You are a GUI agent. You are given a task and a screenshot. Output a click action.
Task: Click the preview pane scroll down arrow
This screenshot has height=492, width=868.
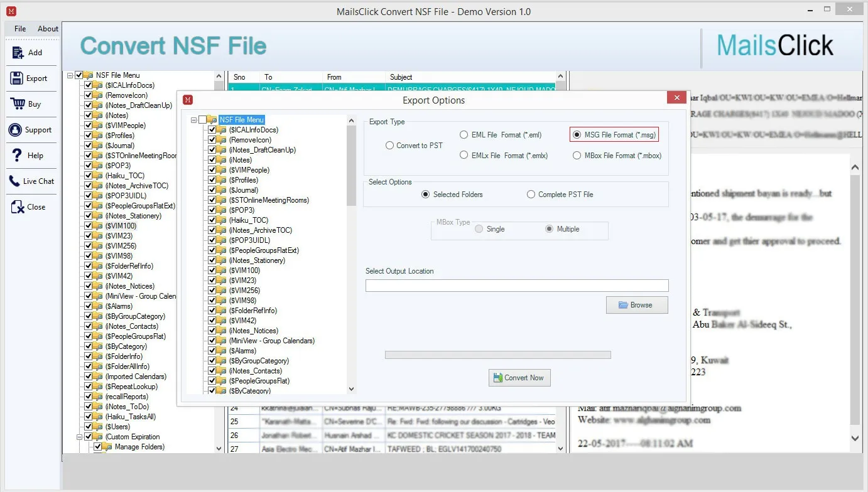(x=855, y=439)
